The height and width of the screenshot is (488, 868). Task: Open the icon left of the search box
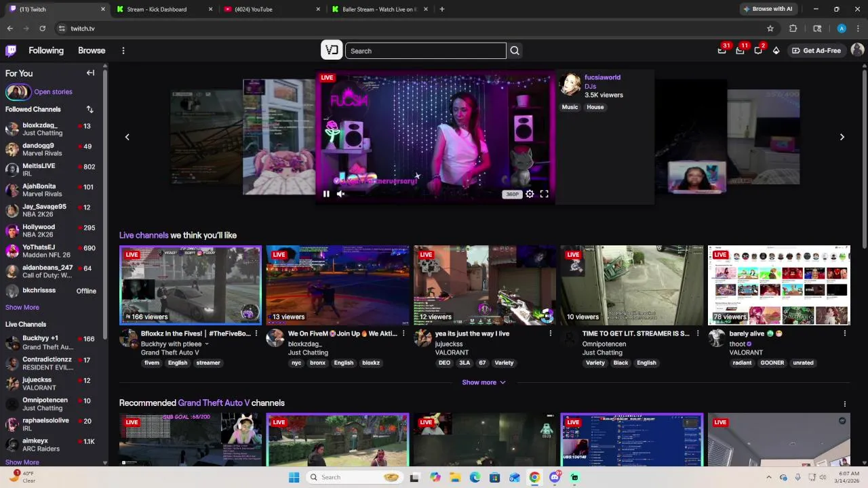332,50
